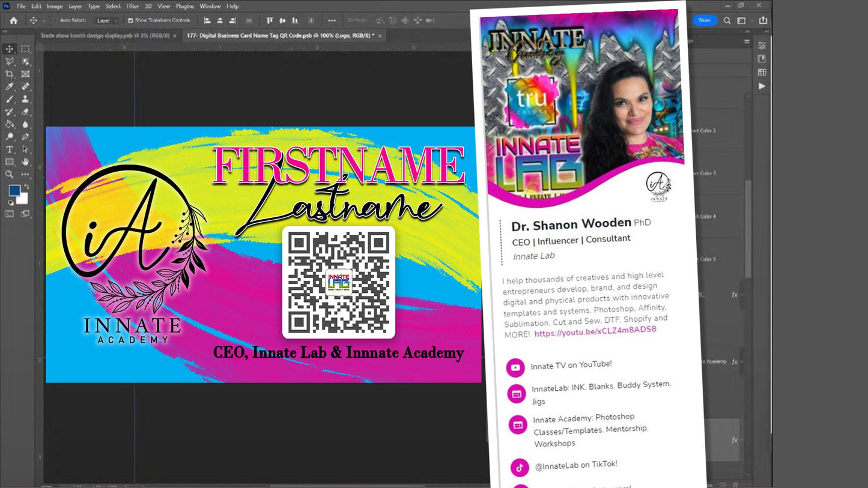
Task: Select the Zoom tool
Action: click(x=10, y=175)
